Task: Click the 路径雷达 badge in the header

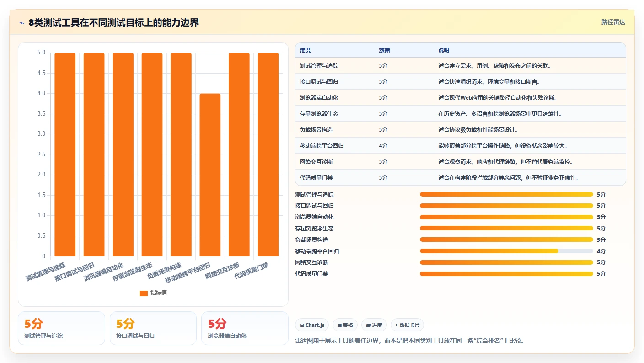Action: 613,22
